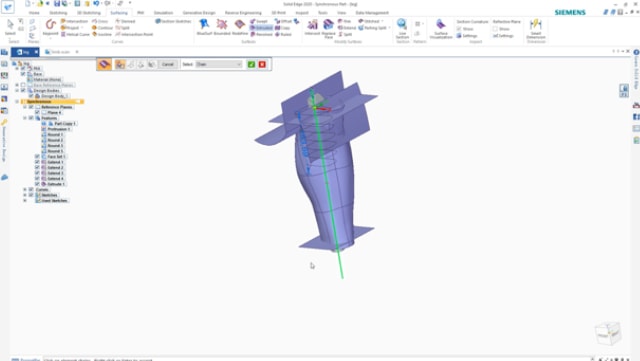640x361 pixels.
Task: Open the Keypoint Curve tool
Action: [x=51, y=27]
